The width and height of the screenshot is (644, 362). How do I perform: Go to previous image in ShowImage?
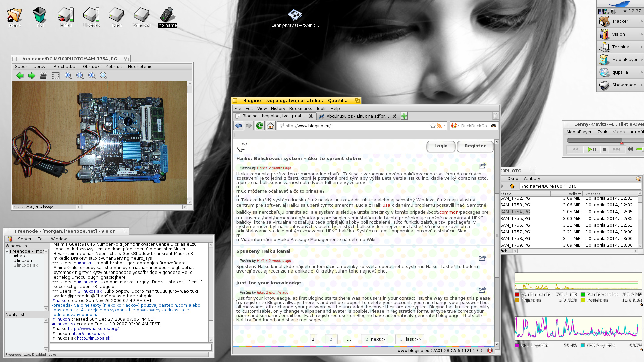click(x=20, y=76)
